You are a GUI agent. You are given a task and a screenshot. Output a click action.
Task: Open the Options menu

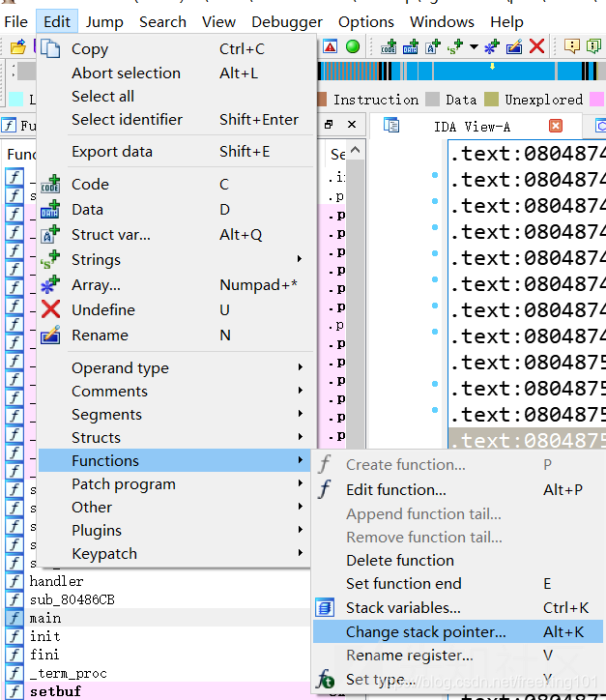coord(366,21)
